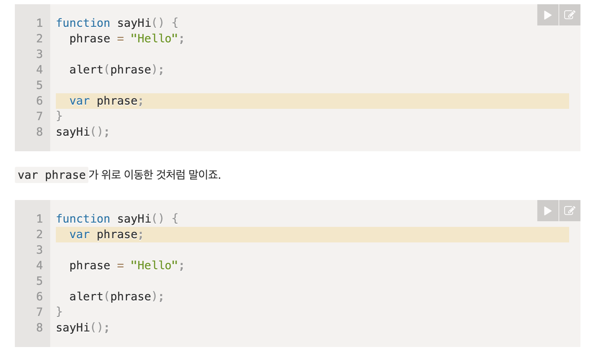596x364 pixels.
Task: Select line number 1 of the first code block
Action: tap(39, 23)
